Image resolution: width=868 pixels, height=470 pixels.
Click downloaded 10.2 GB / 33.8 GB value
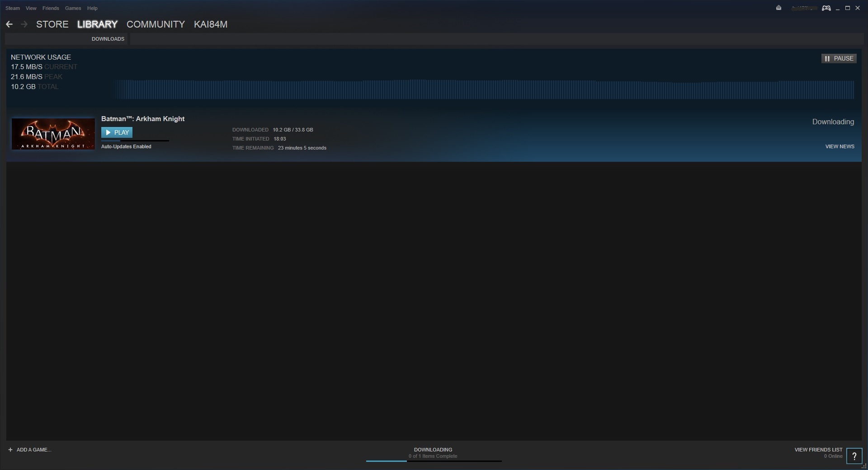(293, 130)
